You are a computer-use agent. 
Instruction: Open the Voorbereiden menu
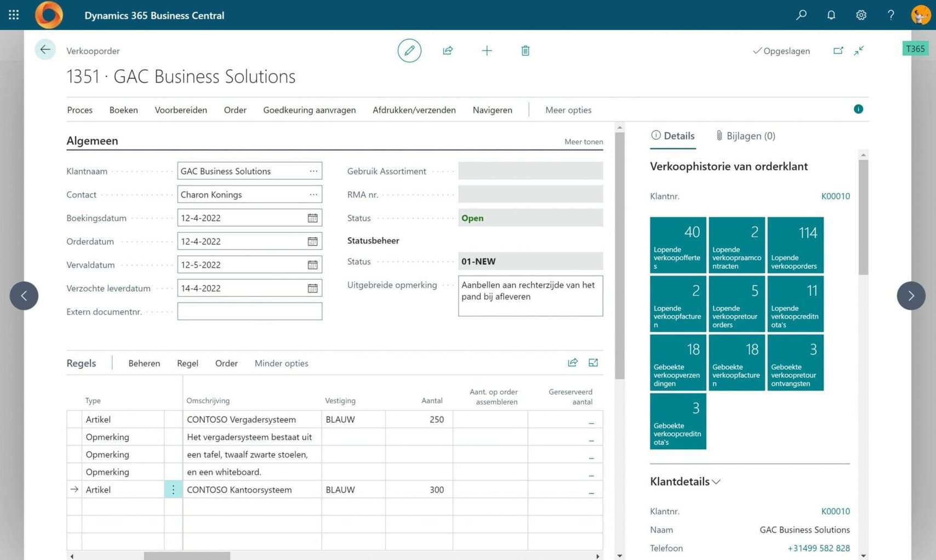click(181, 110)
